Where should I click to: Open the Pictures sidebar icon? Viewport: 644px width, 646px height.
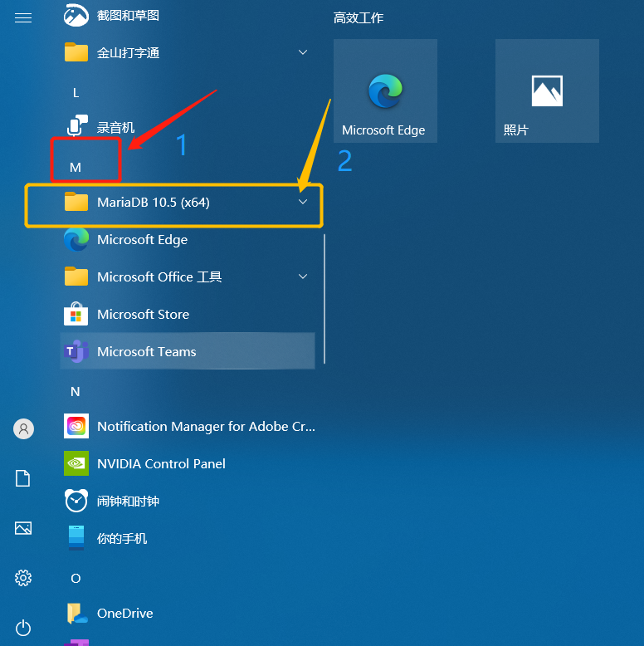[23, 528]
